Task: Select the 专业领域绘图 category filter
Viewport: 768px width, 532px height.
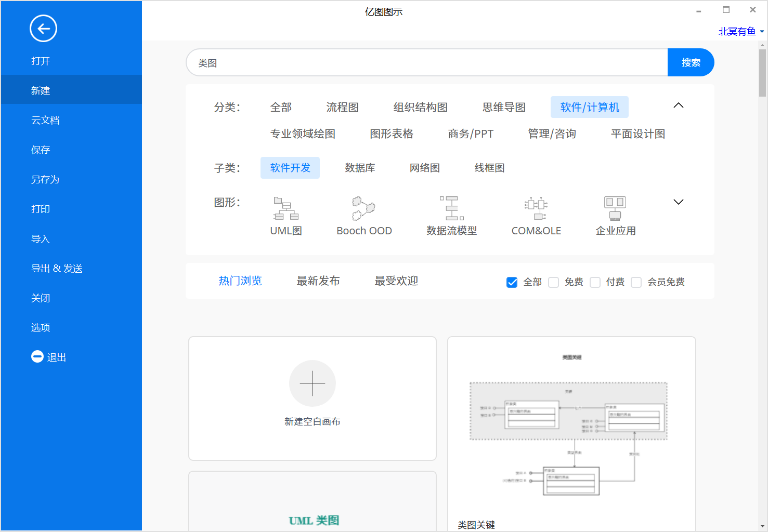Action: pyautogui.click(x=303, y=134)
